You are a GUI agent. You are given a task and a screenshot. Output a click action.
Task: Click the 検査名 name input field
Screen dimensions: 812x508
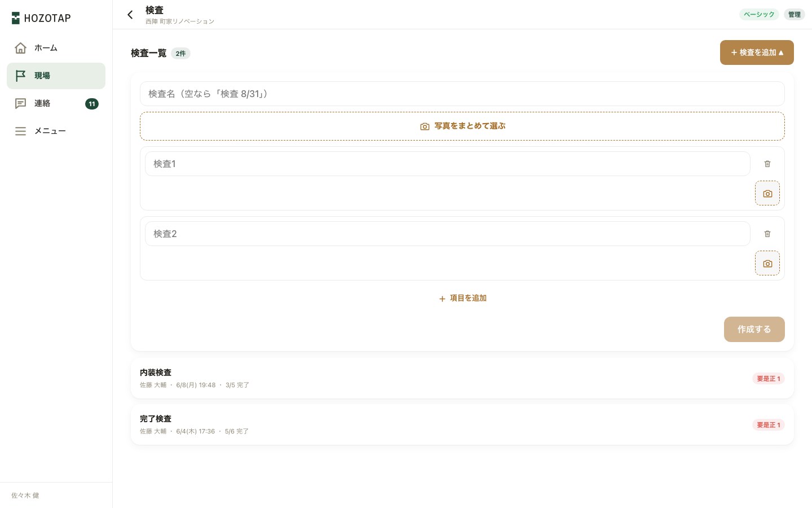click(x=462, y=94)
